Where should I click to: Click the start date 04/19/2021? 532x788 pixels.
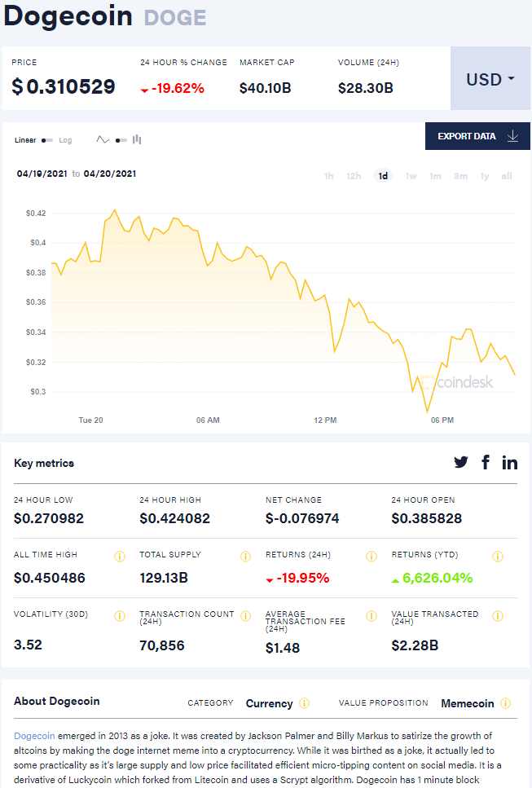tap(42, 174)
